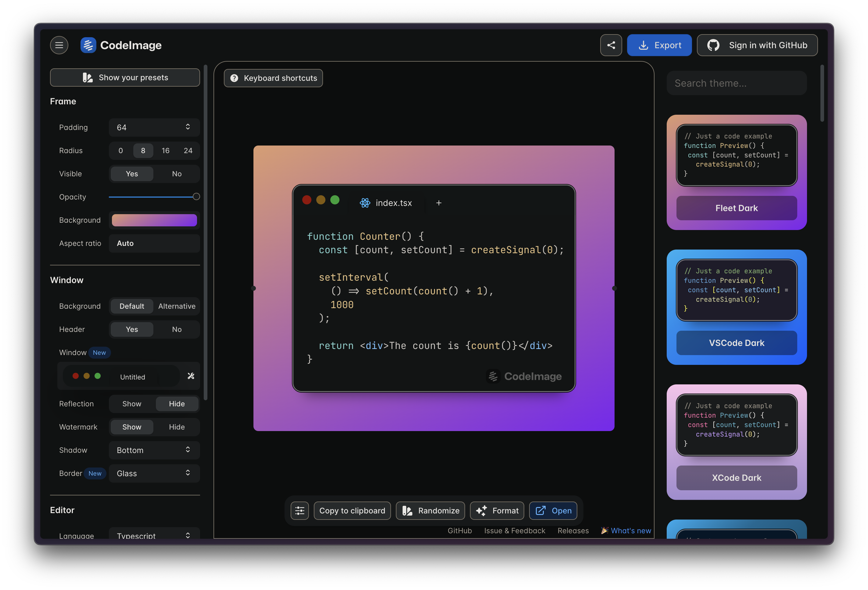Viewport: 868px width, 590px height.
Task: Click the Search theme input field
Action: 736,83
